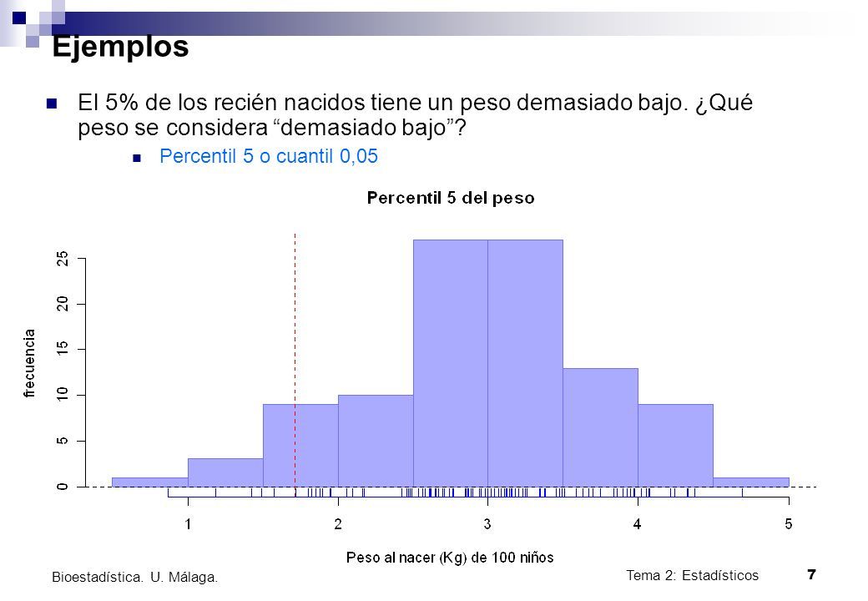Click the small bullet before 'Percentil 5'

[x=137, y=159]
